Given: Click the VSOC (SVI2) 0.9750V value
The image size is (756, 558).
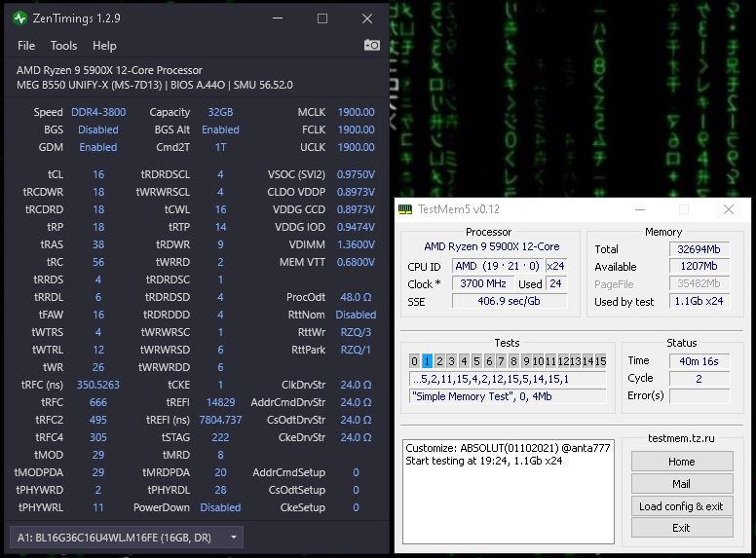Looking at the screenshot, I should (x=356, y=174).
